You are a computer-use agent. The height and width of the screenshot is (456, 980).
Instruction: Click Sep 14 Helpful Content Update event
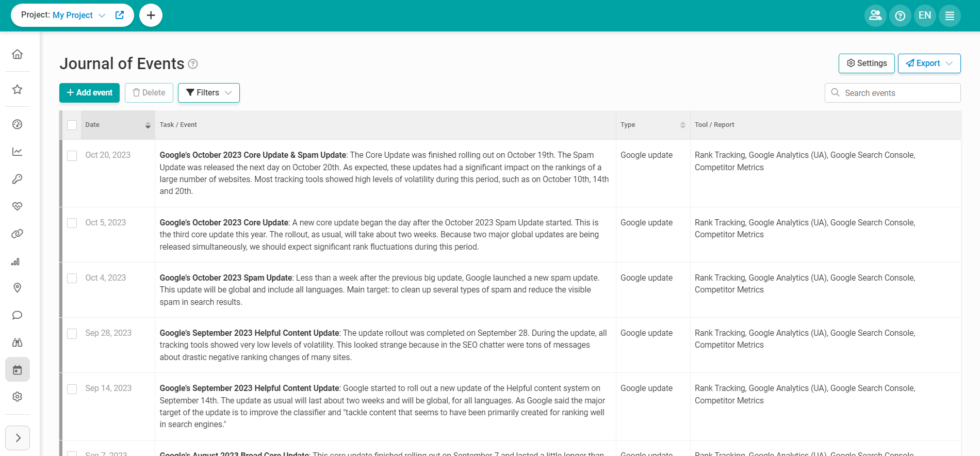(249, 388)
